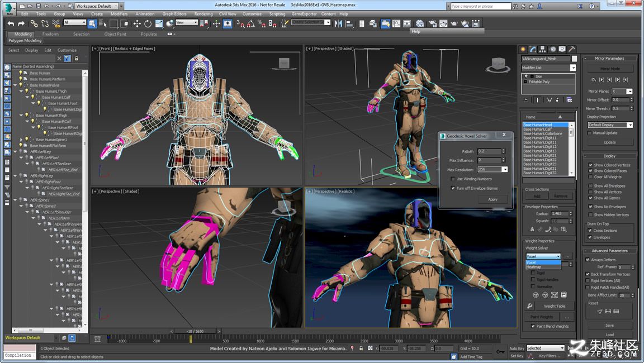
Task: Click the Weight Table button
Action: tap(554, 306)
